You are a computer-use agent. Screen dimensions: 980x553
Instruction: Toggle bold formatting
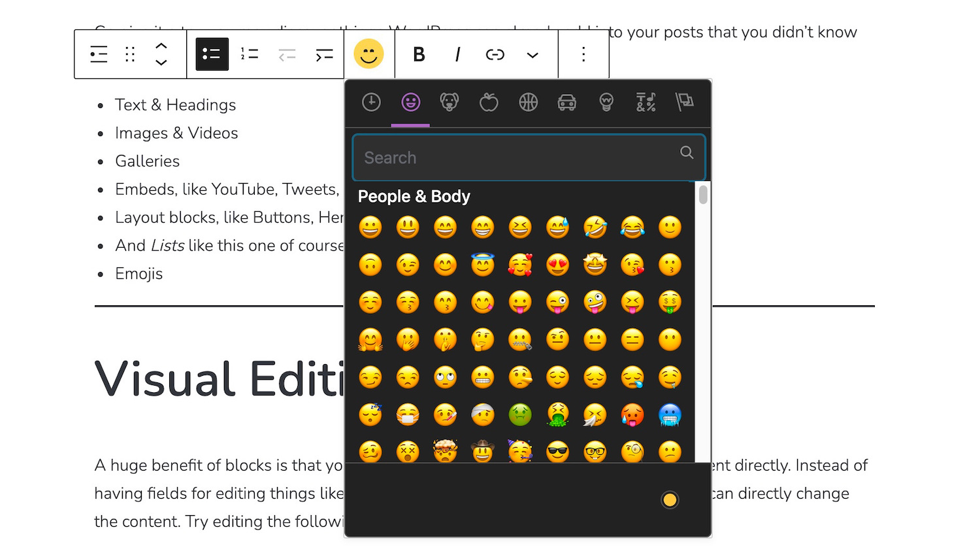tap(419, 54)
